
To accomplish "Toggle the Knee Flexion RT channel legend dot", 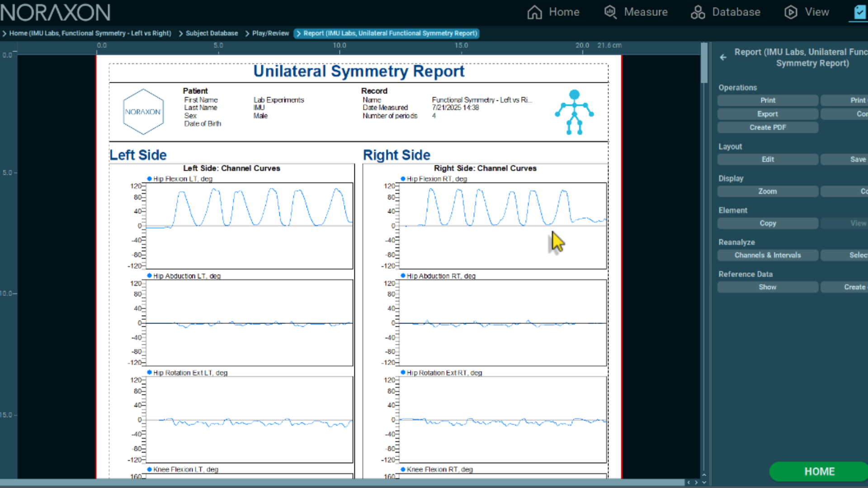I will 403,469.
